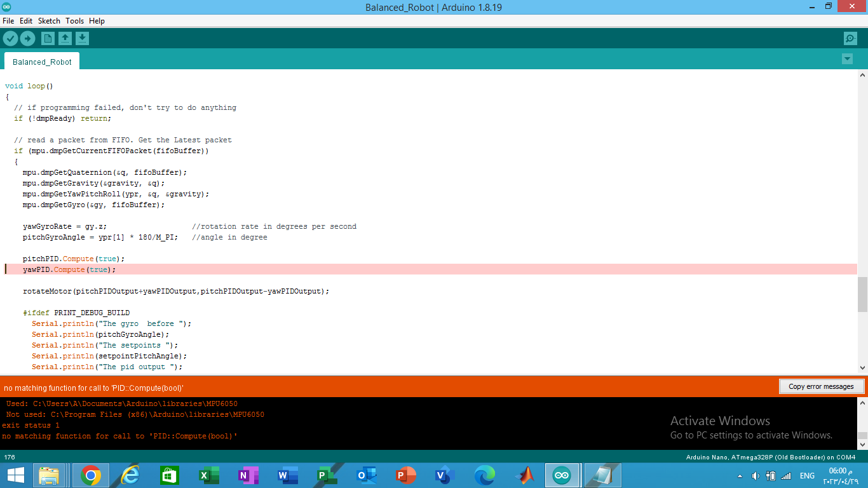Click the network signal icon in system tray
868x488 pixels.
coord(786,475)
